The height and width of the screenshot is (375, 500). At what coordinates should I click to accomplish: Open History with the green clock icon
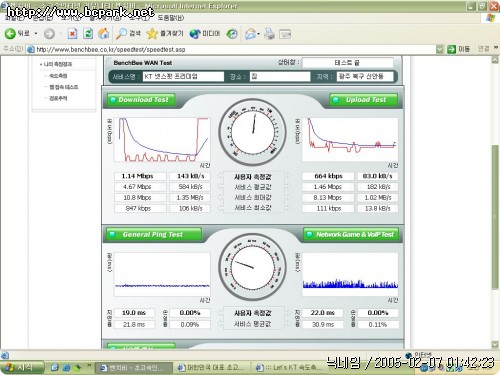point(232,34)
